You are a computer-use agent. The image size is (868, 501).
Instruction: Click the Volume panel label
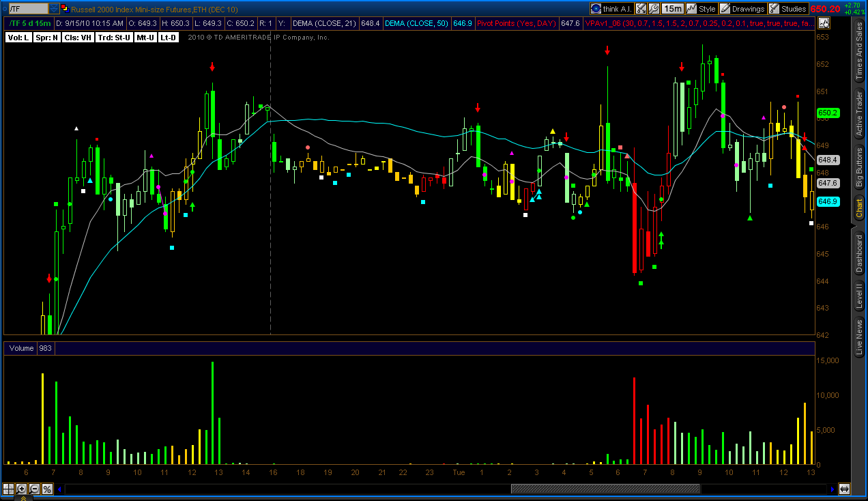point(21,348)
